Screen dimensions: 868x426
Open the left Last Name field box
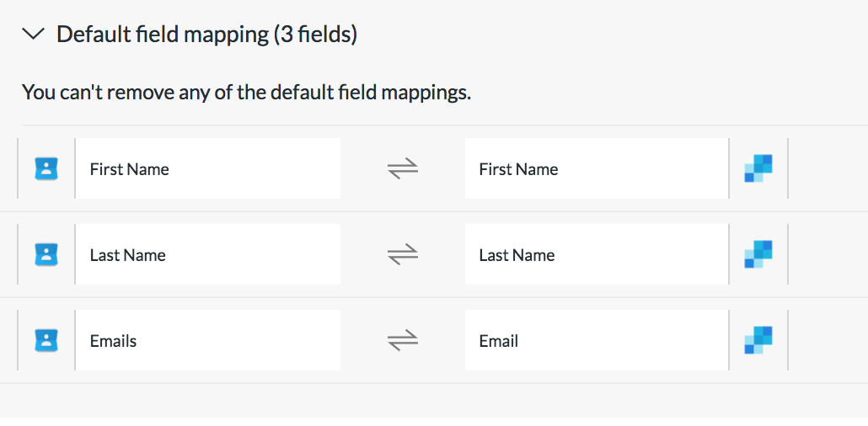pyautogui.click(x=207, y=254)
